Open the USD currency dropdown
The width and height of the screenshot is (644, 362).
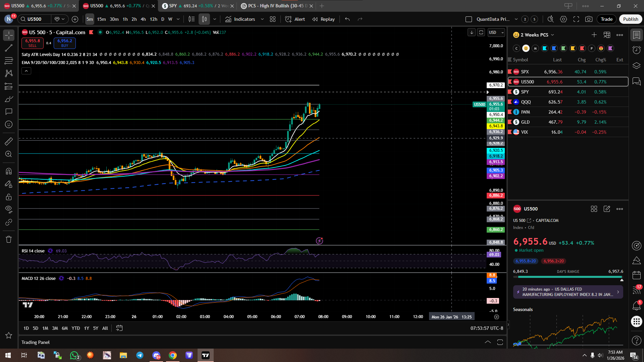click(x=496, y=33)
